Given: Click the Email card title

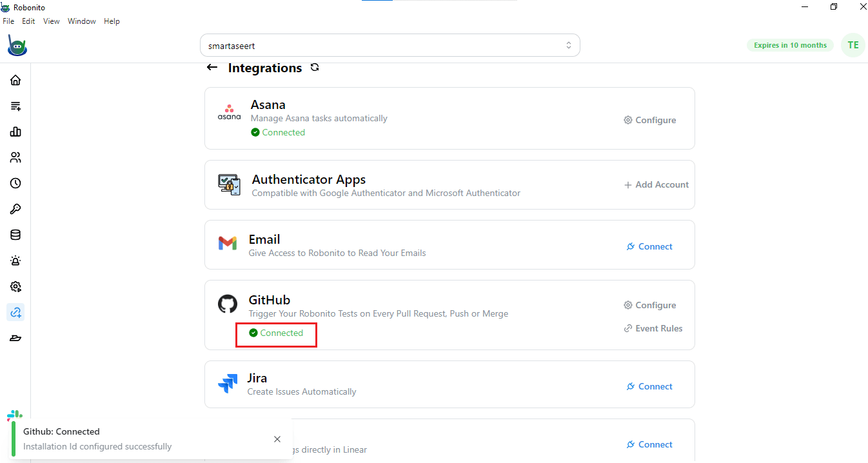Looking at the screenshot, I should pyautogui.click(x=264, y=239).
